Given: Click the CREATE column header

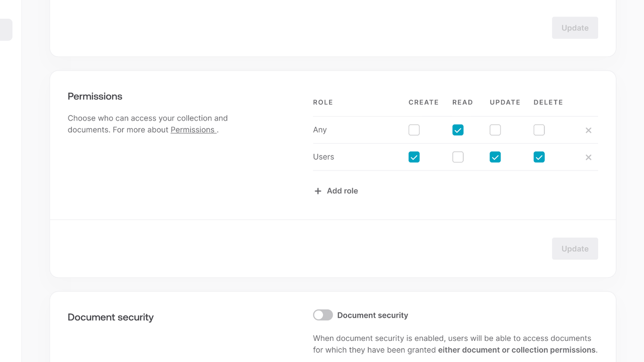Looking at the screenshot, I should click(424, 102).
